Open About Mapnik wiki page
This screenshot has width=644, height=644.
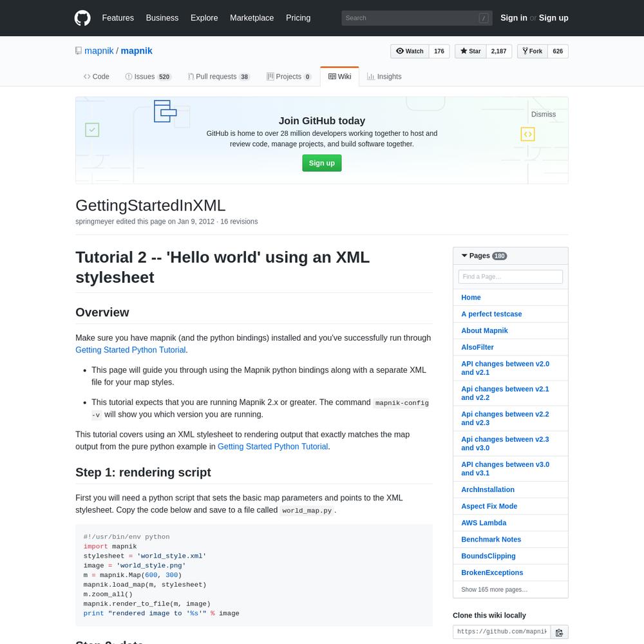485,330
